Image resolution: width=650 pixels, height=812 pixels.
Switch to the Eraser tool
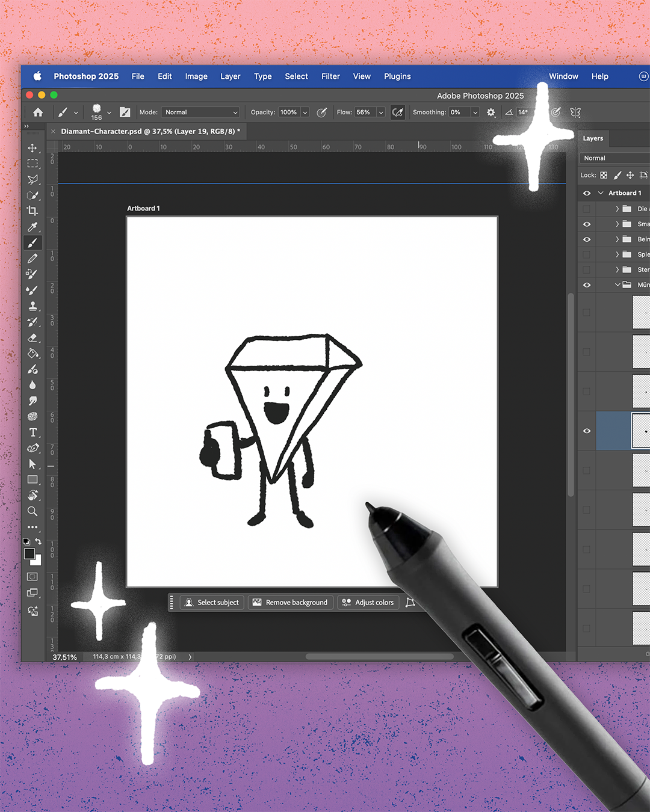[x=33, y=337]
